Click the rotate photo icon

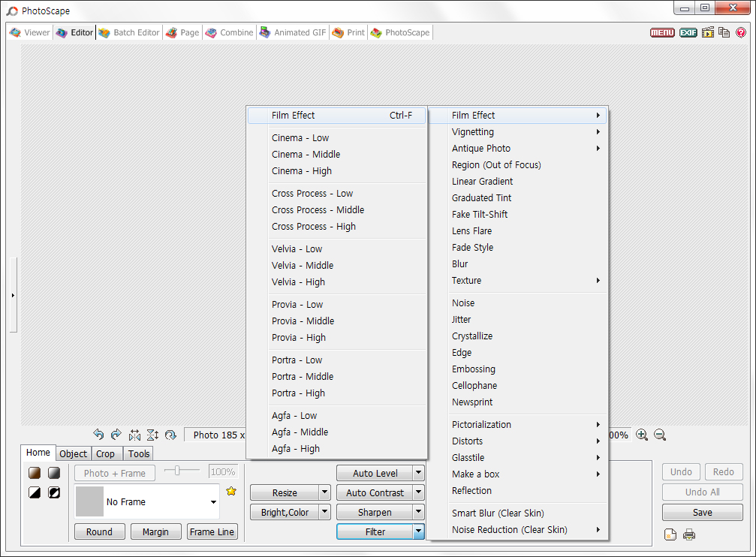tap(170, 435)
